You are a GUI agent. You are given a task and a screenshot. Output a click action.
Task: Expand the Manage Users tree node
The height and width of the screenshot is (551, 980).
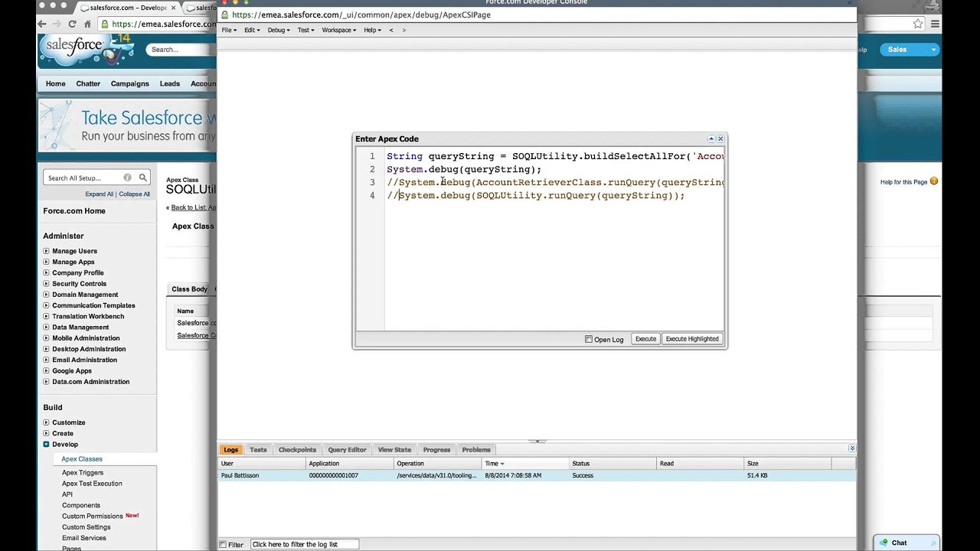(47, 251)
